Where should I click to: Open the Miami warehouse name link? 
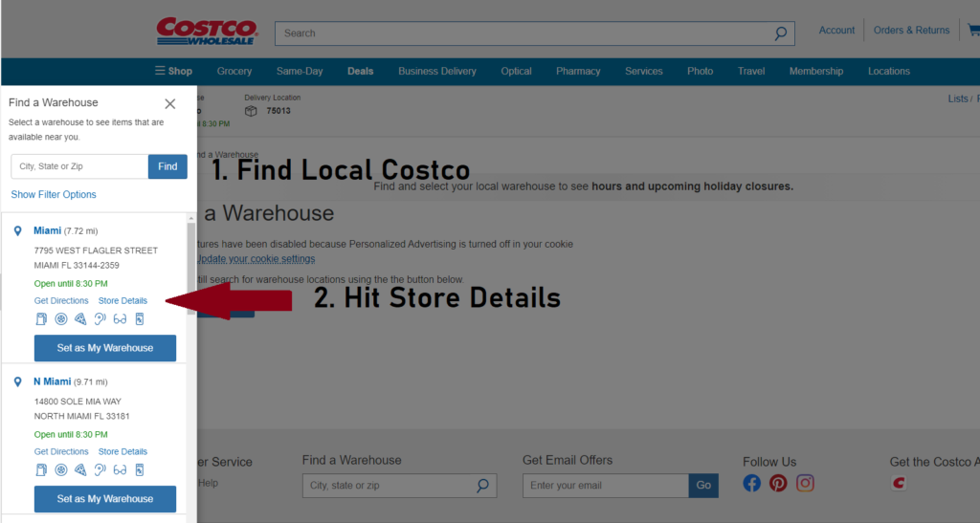coord(48,231)
